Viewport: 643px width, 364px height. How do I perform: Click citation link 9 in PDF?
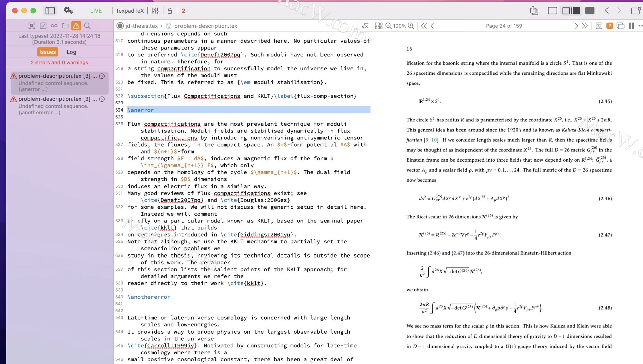pyautogui.click(x=427, y=140)
